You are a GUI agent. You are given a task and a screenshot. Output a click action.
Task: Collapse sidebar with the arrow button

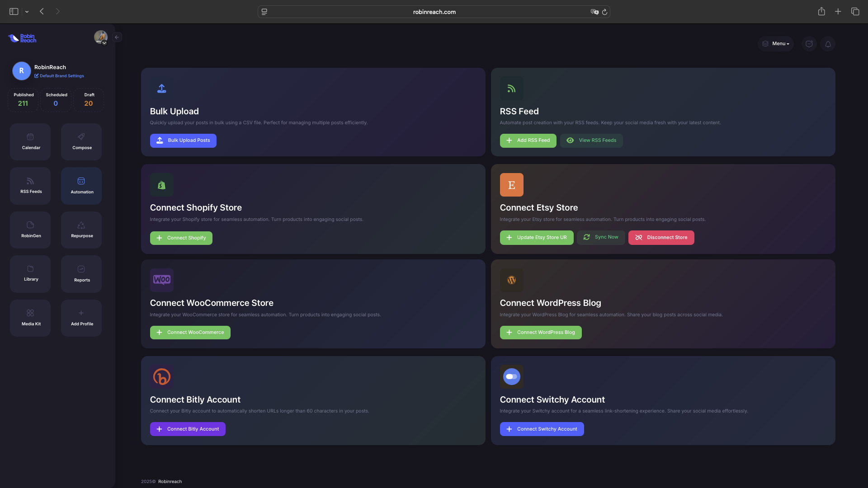coord(117,38)
